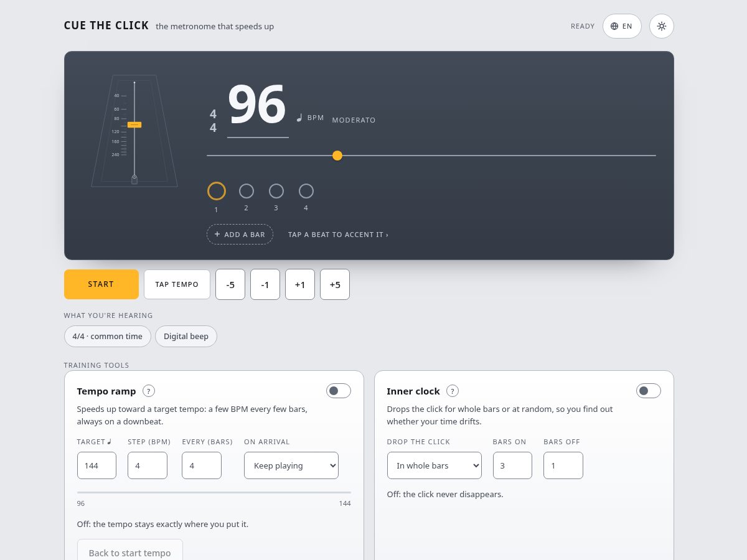Click the tempo slider orange handle
This screenshot has width=747, height=560.
tap(337, 156)
